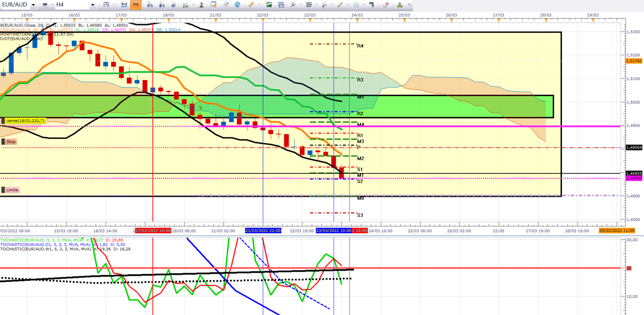Image resolution: width=644 pixels, height=315 pixels.
Task: Click the Limite order level label
Action: coord(13,190)
